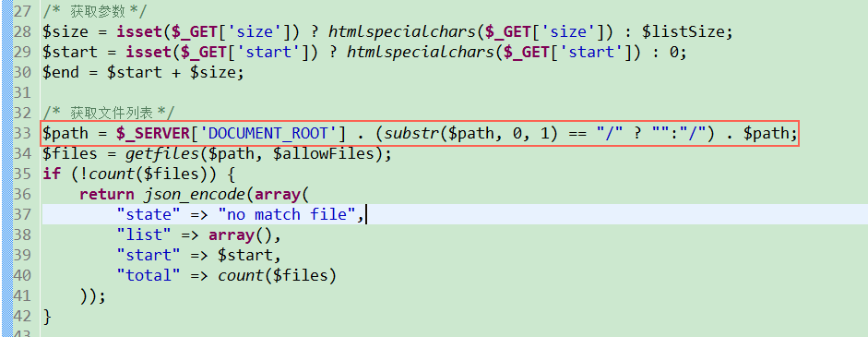The image size is (868, 337).
Task: Click line number 35 in the gutter
Action: click(22, 175)
